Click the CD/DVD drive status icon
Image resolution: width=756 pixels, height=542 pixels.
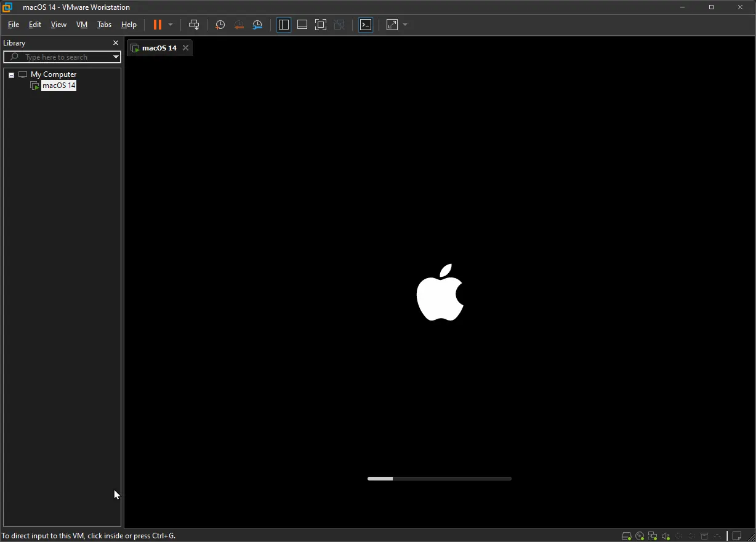pos(640,536)
